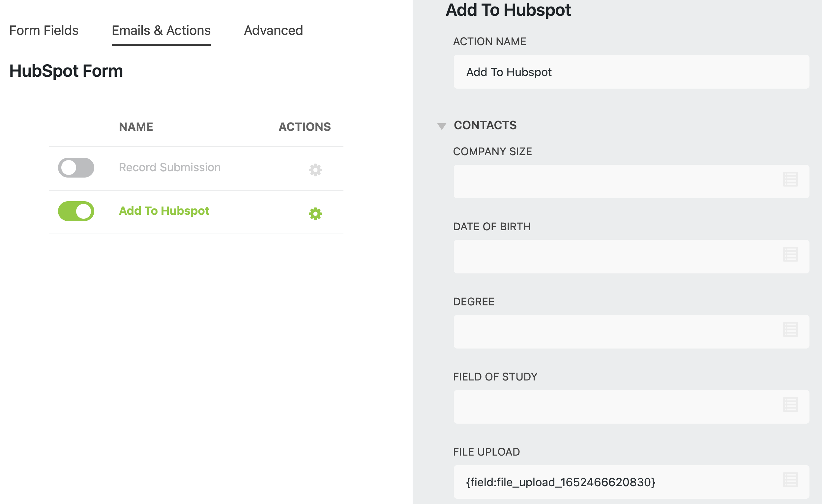822x504 pixels.
Task: Select the Add To Hubspot action name
Action: (164, 211)
